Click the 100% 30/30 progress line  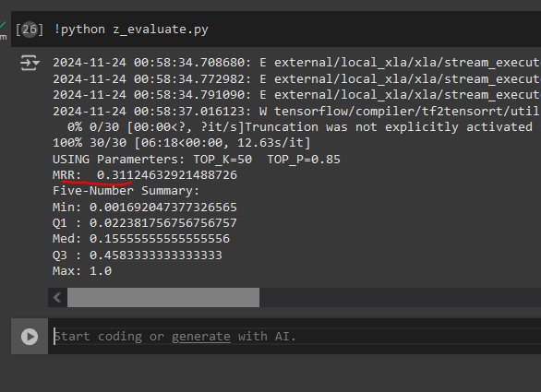pos(182,143)
